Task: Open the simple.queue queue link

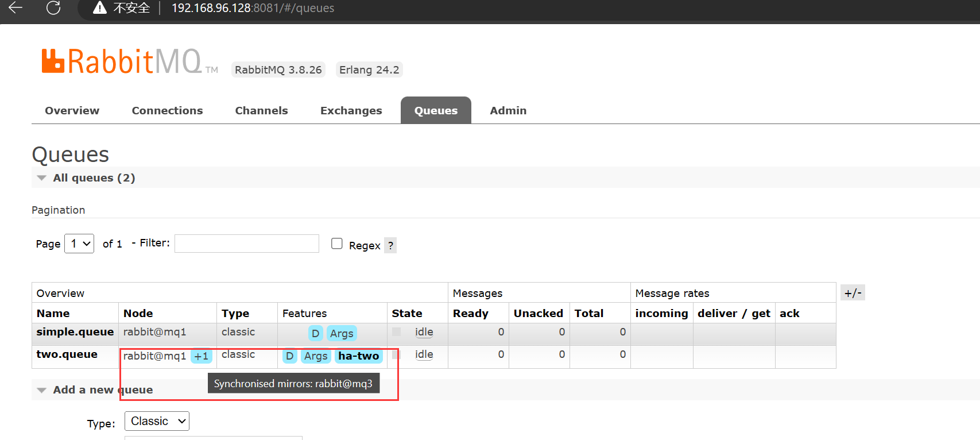Action: point(75,332)
